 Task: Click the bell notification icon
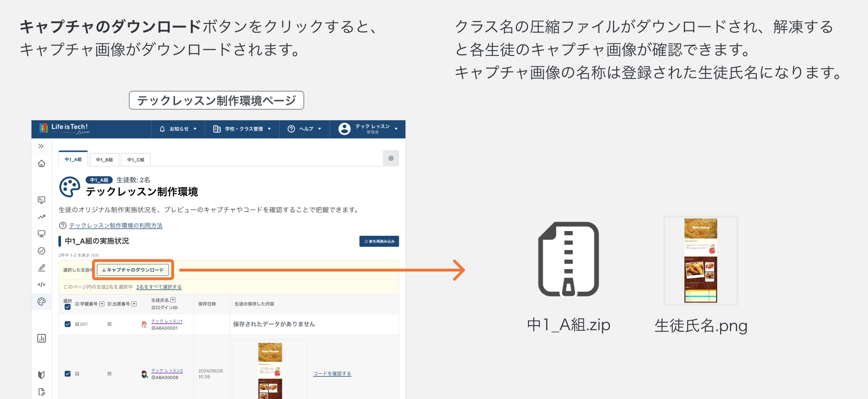162,129
